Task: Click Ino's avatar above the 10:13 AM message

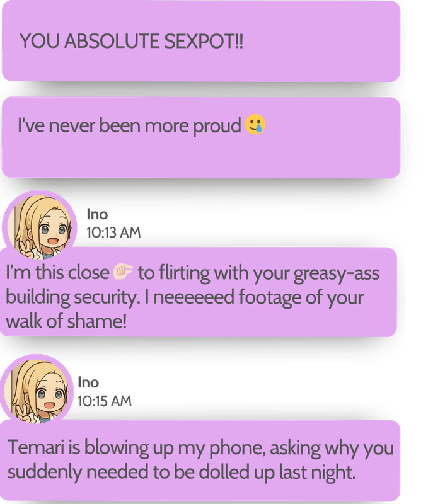Action: 40,227
